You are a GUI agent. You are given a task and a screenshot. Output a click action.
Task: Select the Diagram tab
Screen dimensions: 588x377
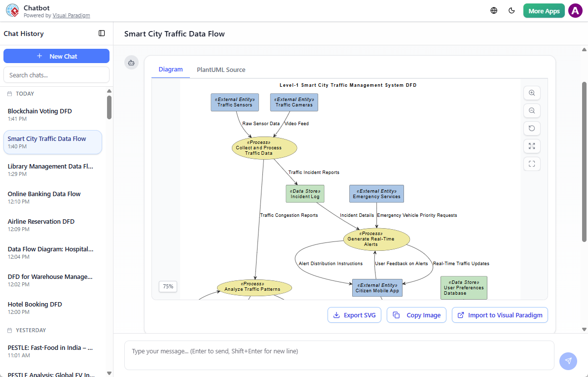170,69
